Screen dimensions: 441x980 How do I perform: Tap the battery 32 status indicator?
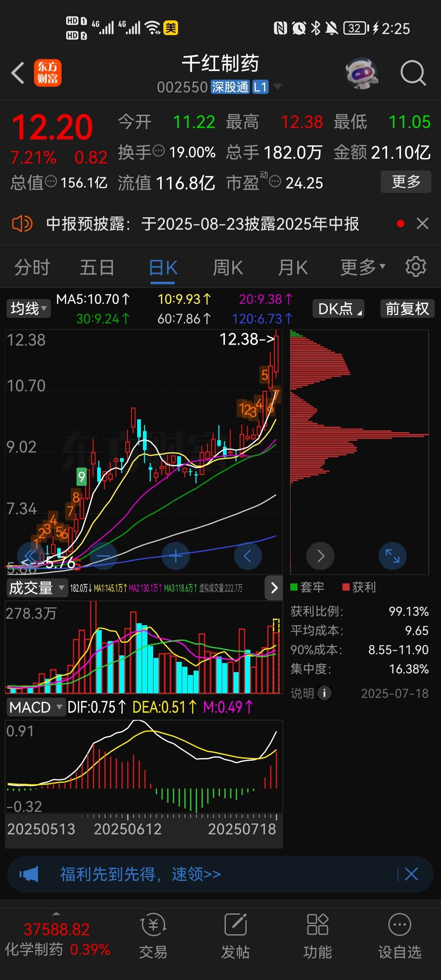[356, 28]
